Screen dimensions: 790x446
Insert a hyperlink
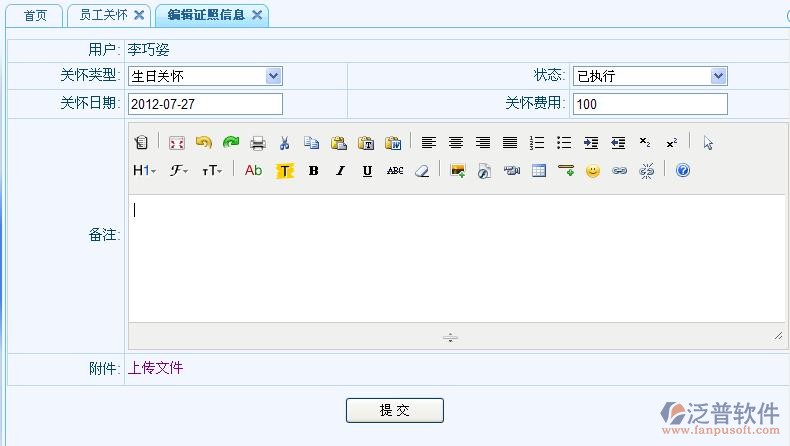(620, 170)
